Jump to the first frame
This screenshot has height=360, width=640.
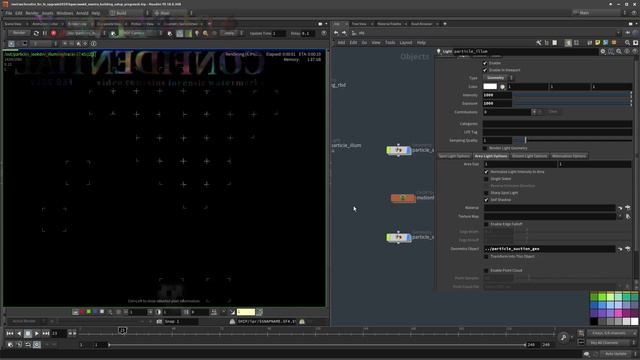[x=10, y=333]
